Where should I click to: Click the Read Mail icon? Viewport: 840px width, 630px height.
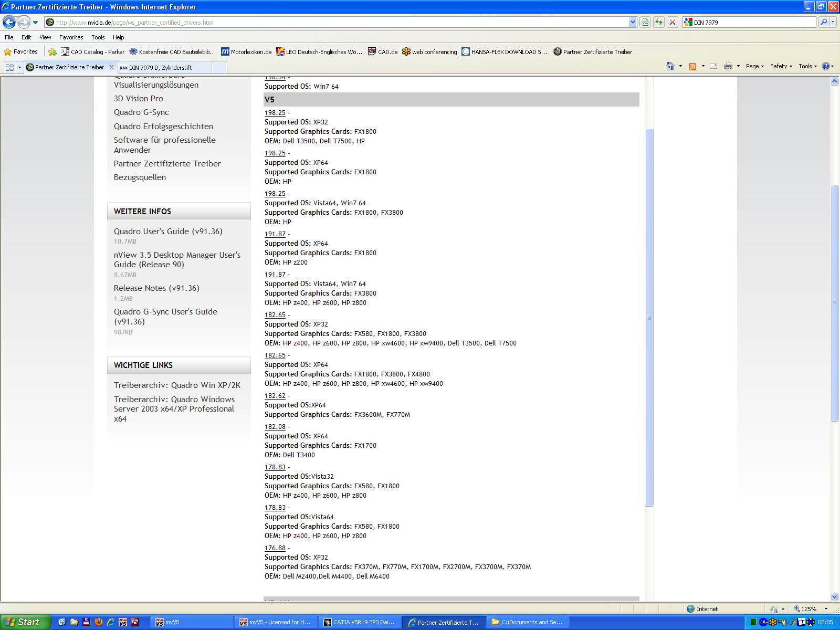click(x=713, y=66)
